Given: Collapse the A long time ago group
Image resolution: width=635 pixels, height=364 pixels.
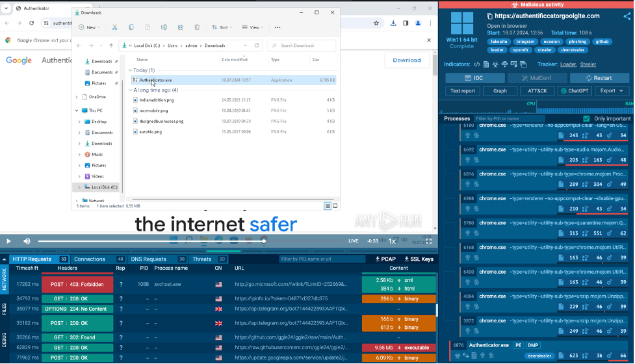Looking at the screenshot, I should [x=131, y=90].
